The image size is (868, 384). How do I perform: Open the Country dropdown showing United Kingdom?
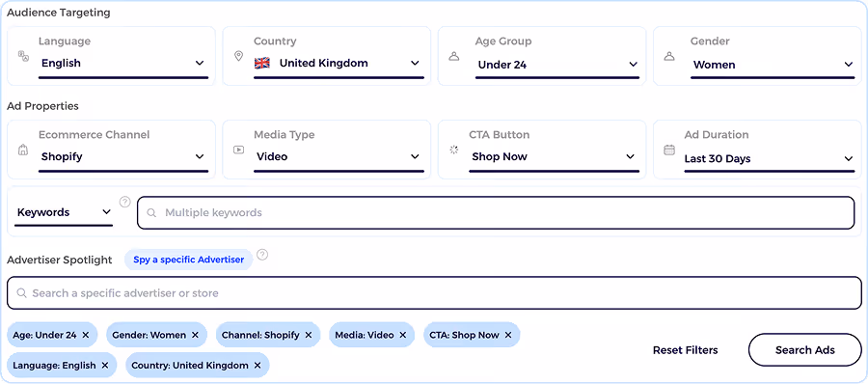339,64
